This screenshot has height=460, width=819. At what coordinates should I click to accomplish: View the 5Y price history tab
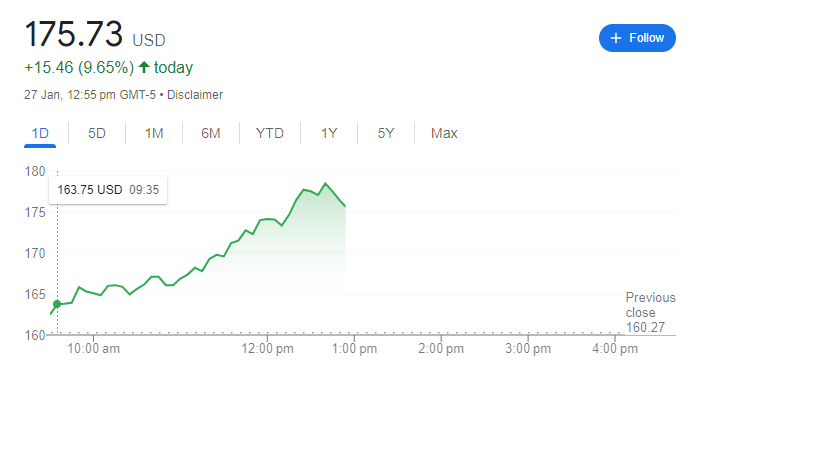[386, 133]
